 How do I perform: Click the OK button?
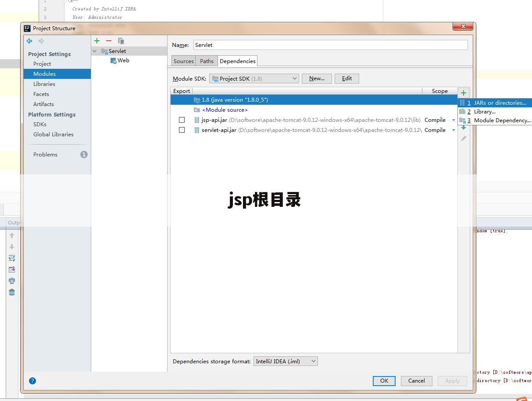tap(384, 381)
